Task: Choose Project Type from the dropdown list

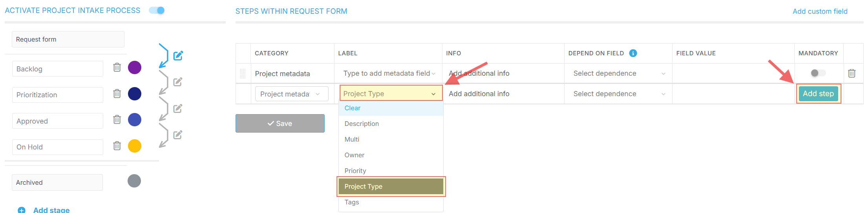Action: pyautogui.click(x=391, y=186)
